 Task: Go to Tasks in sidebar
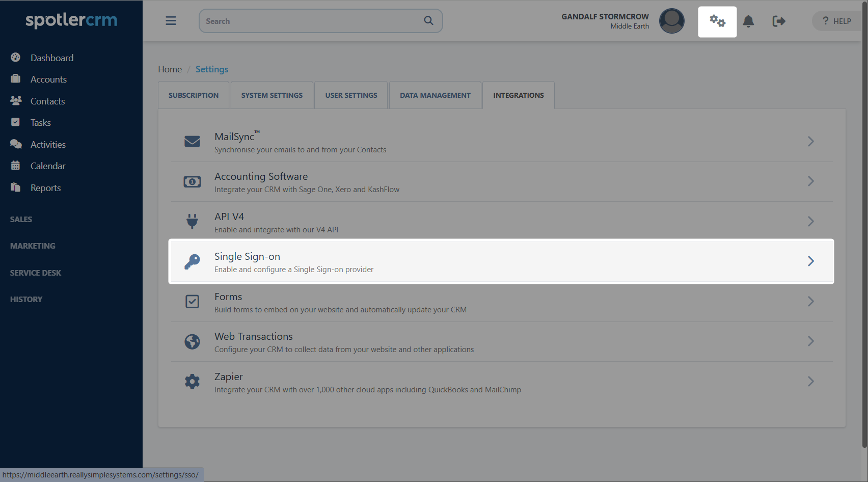pos(41,122)
